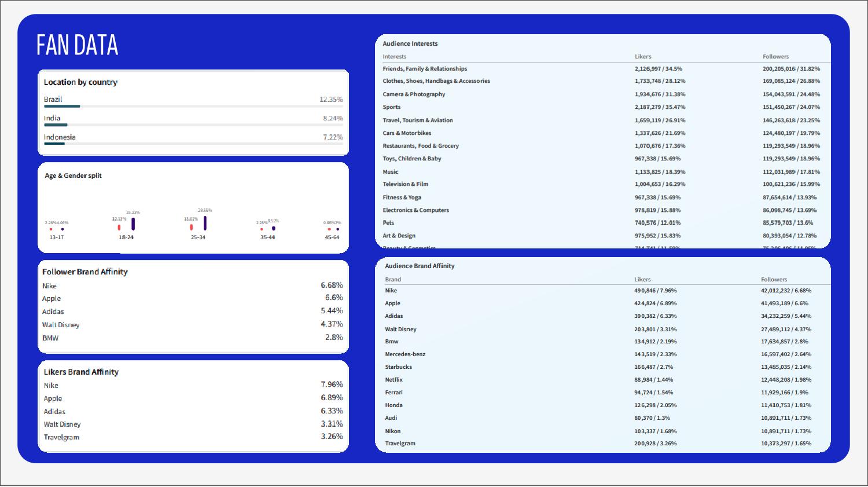Image resolution: width=868 pixels, height=487 pixels.
Task: Click the Likers column header in Audience Interests
Action: point(643,57)
